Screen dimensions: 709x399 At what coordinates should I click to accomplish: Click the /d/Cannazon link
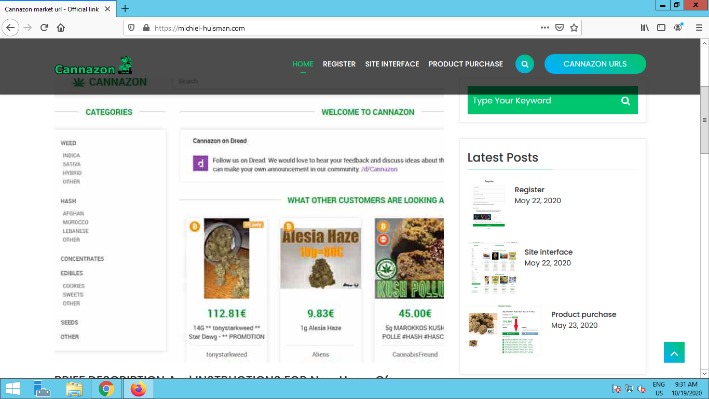(x=379, y=169)
